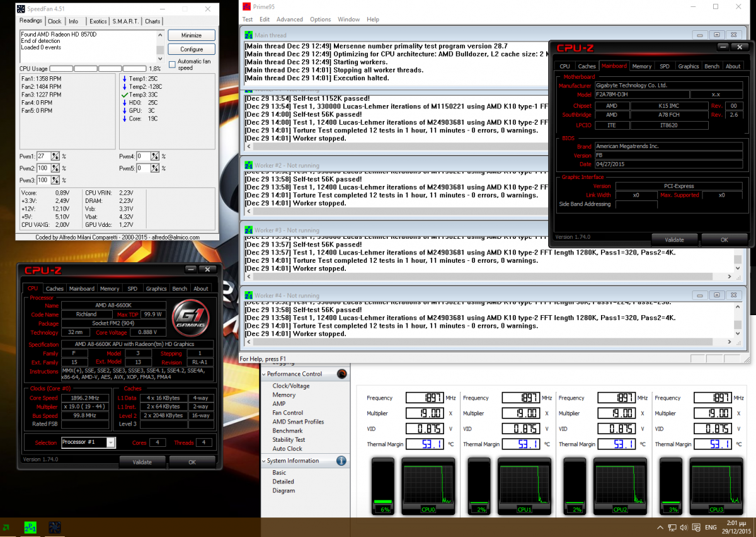The width and height of the screenshot is (756, 537).
Task: Click the System Information info icon
Action: [x=341, y=461]
